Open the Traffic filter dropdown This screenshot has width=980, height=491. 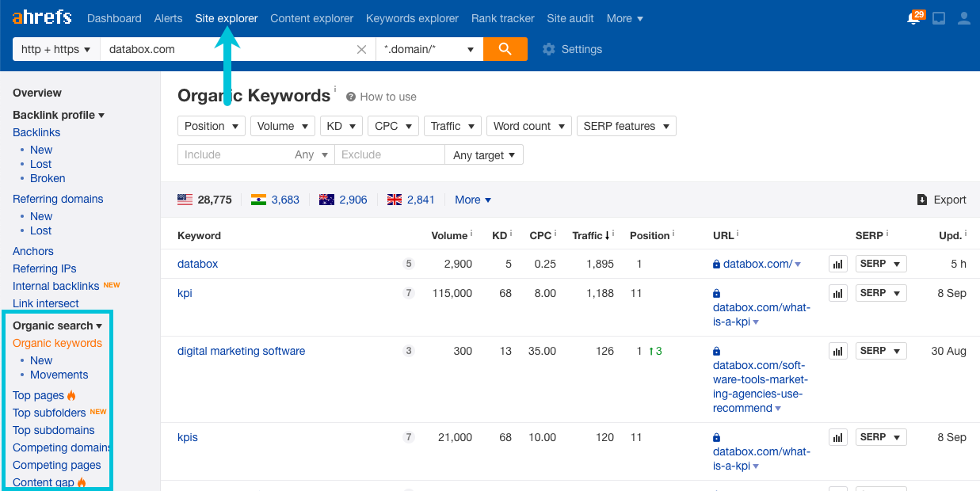pyautogui.click(x=452, y=126)
